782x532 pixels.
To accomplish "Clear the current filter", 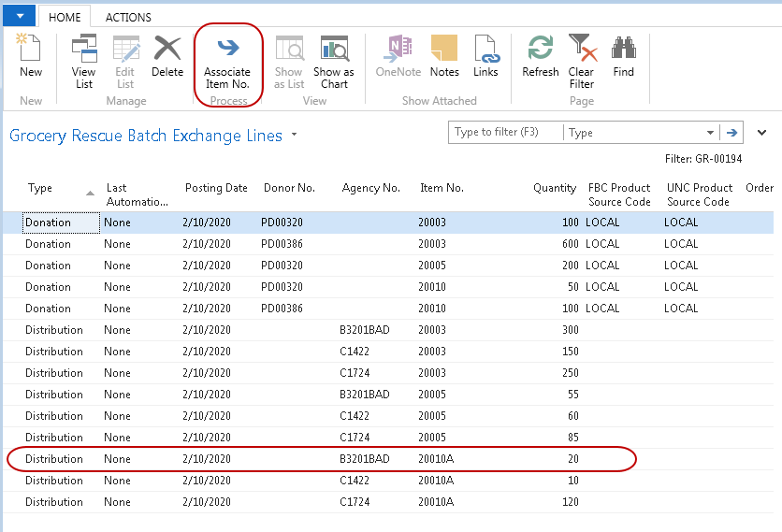I will (582, 61).
